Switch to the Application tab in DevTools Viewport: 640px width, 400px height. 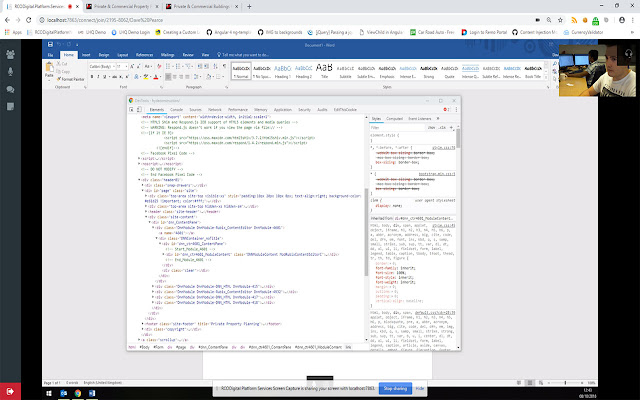[282, 109]
